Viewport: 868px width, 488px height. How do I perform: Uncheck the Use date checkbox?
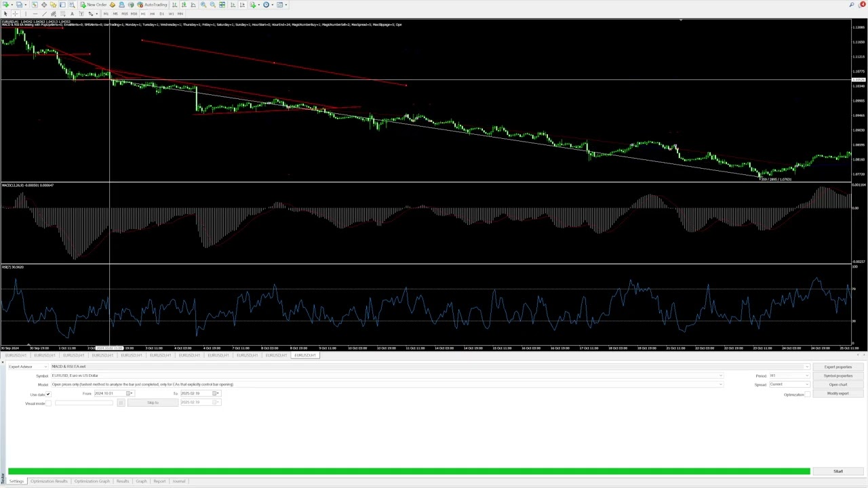click(48, 394)
